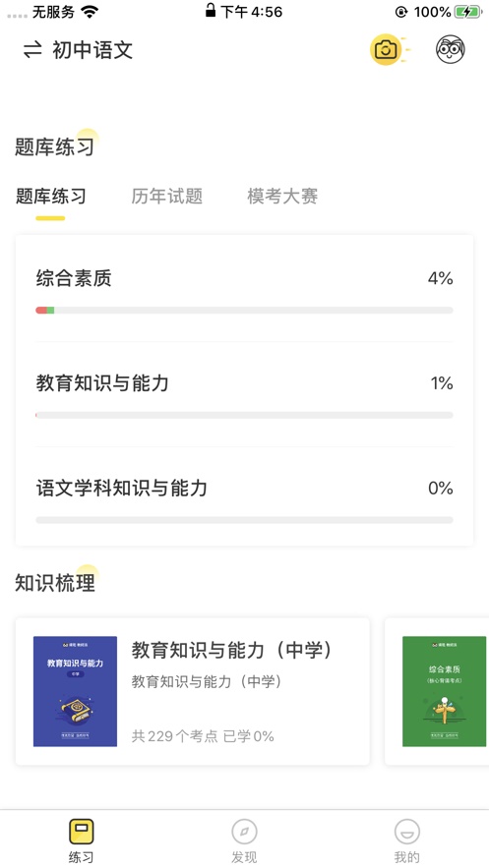
Task: Open the blue 教育知识与能力 book cover
Action: pos(75,691)
